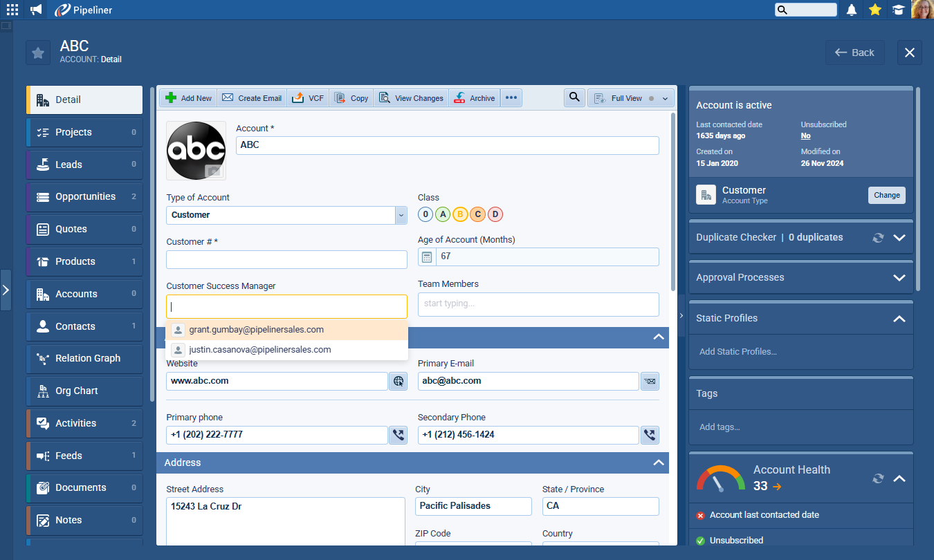Open the Full View dropdown

[631, 98]
